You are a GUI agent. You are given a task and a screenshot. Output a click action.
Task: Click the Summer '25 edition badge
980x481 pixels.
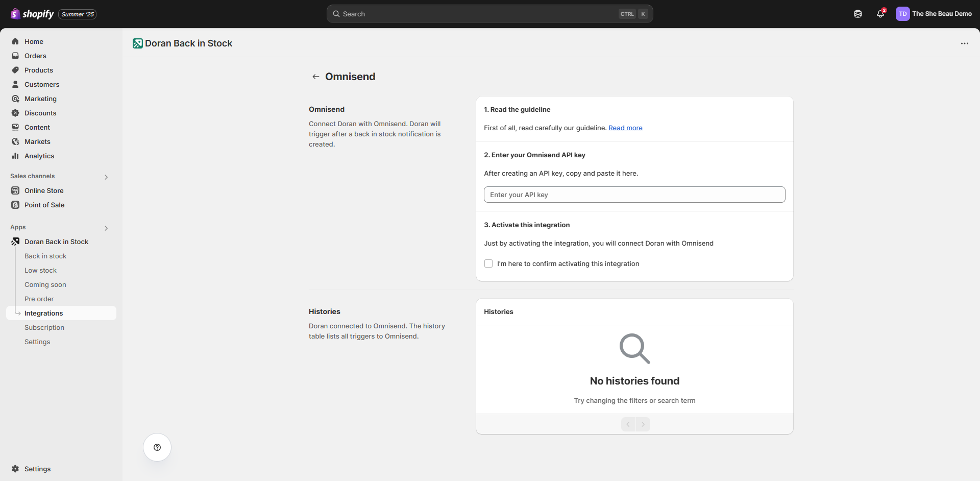tap(78, 14)
